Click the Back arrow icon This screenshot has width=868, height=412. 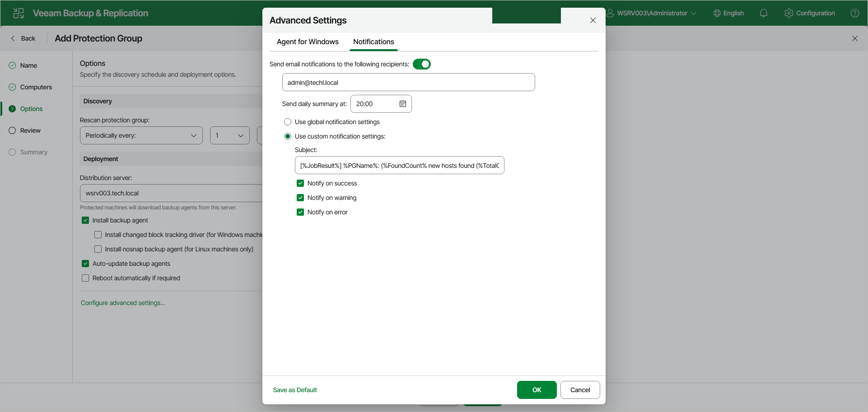click(x=13, y=38)
